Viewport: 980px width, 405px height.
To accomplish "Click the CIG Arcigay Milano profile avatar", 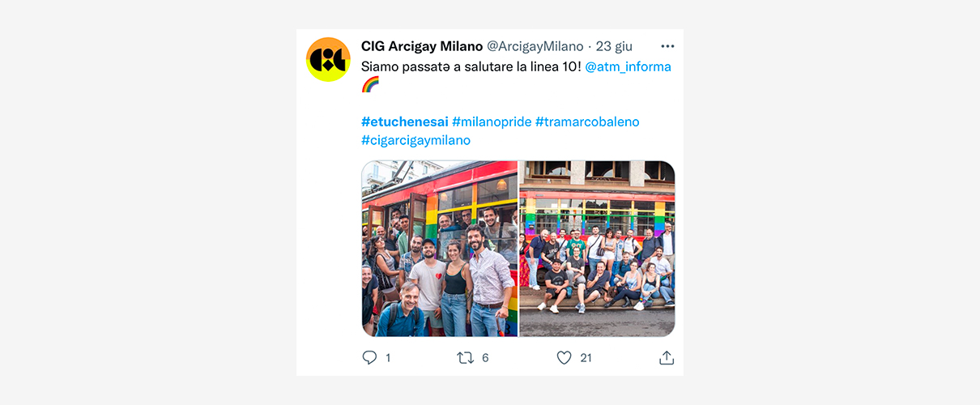I will 328,60.
